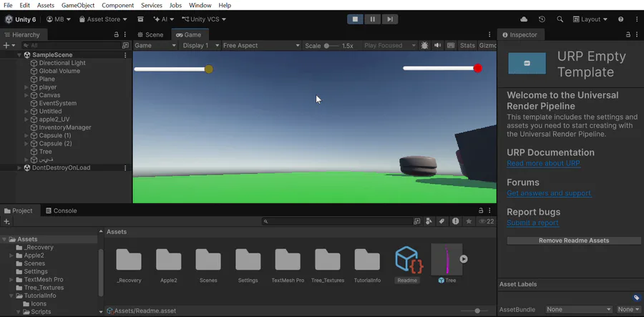Open the AI dropdown
644x317 pixels.
pyautogui.click(x=163, y=19)
